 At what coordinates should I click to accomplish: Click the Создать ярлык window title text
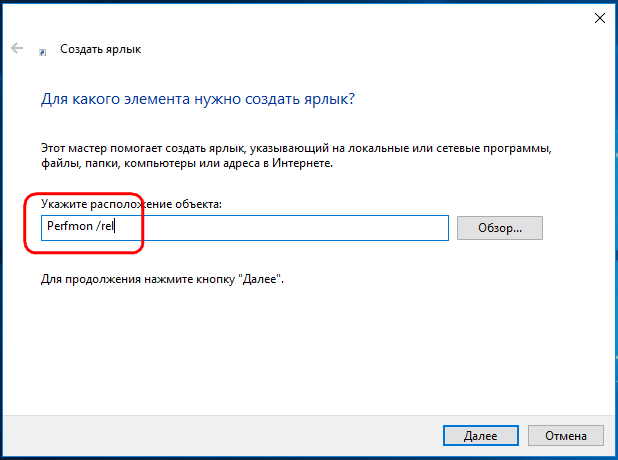[x=101, y=49]
